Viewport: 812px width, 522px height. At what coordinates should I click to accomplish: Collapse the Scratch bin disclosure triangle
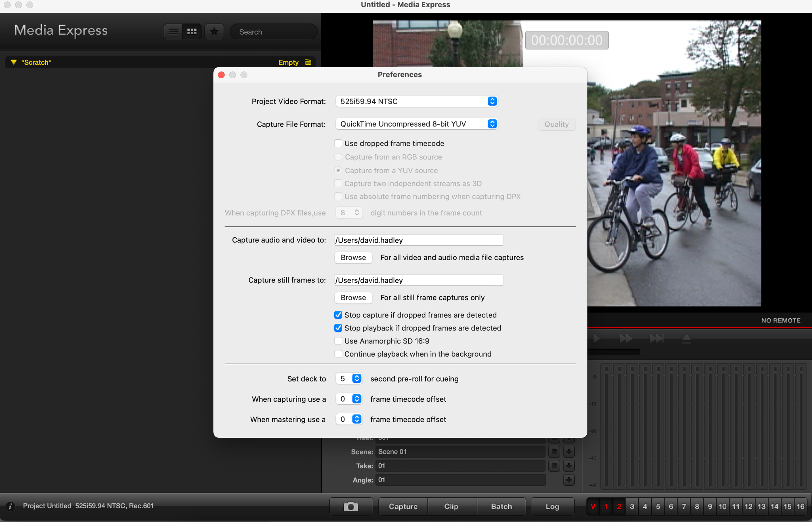pyautogui.click(x=14, y=62)
